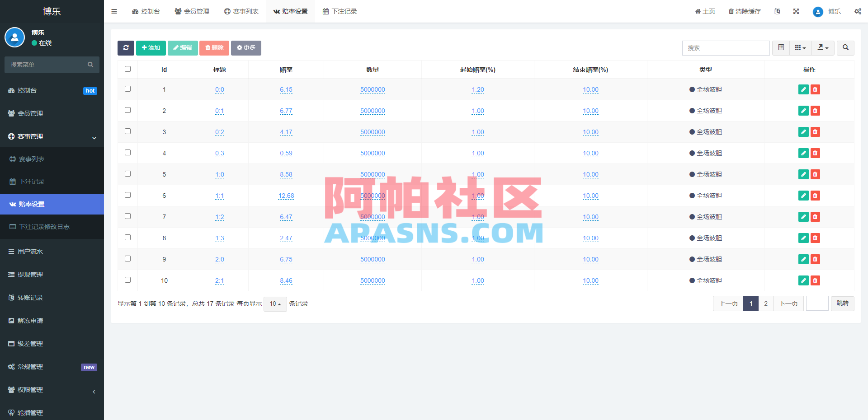Viewport: 868px width, 420px height.
Task: Open the 5000000 quantity link in row 1
Action: pyautogui.click(x=372, y=90)
